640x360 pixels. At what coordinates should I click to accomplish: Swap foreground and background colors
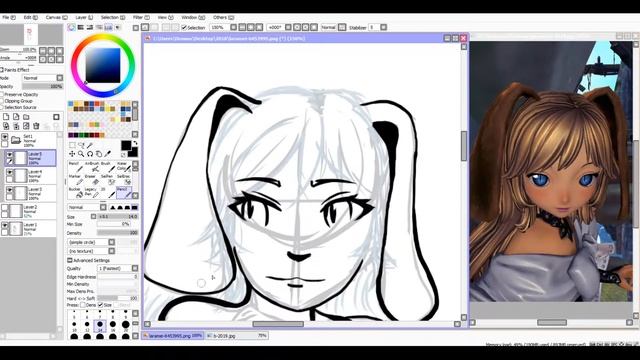point(135,143)
